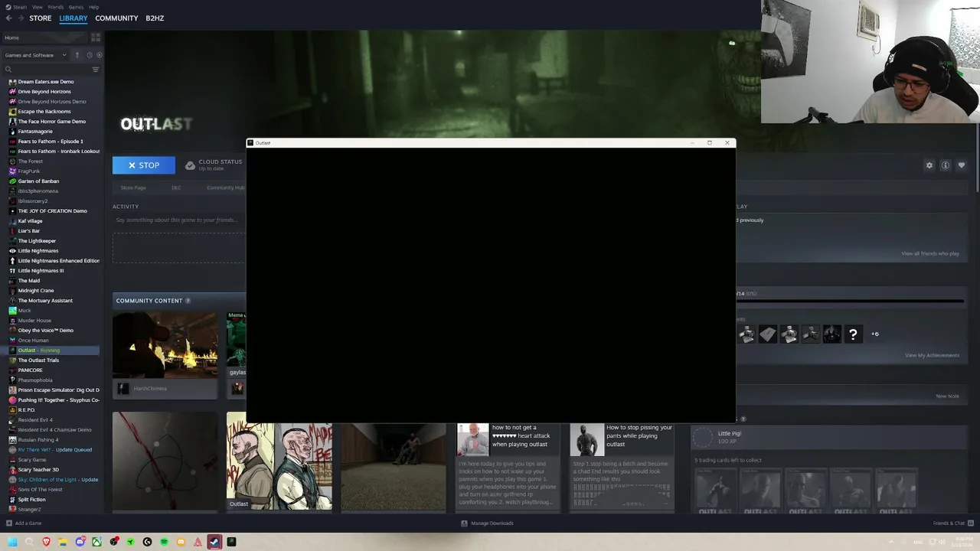980x551 pixels.
Task: Click the Add a Game plus icon
Action: coord(9,523)
